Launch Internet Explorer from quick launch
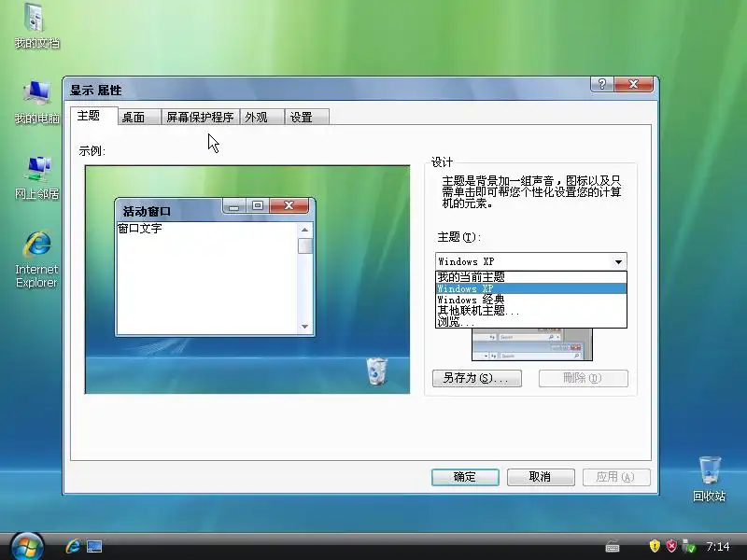 point(73,546)
